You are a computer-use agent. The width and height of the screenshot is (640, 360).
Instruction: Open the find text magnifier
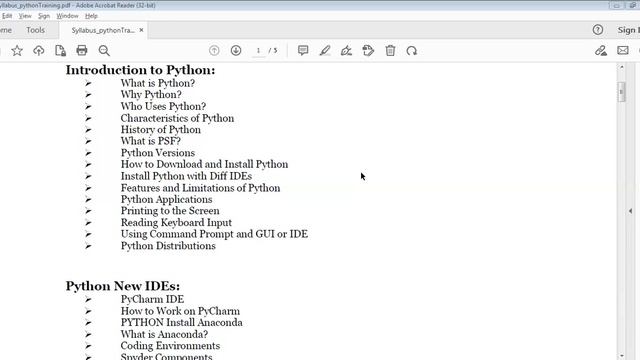pos(104,51)
